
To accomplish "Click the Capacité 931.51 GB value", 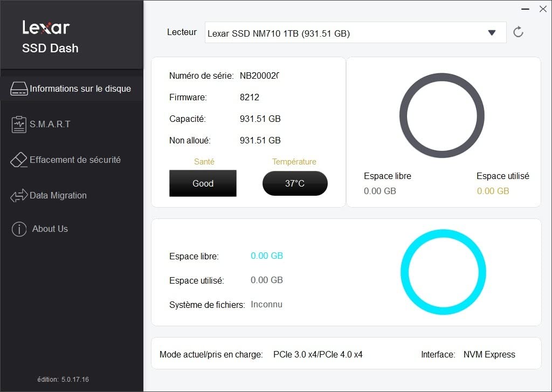I will 260,119.
